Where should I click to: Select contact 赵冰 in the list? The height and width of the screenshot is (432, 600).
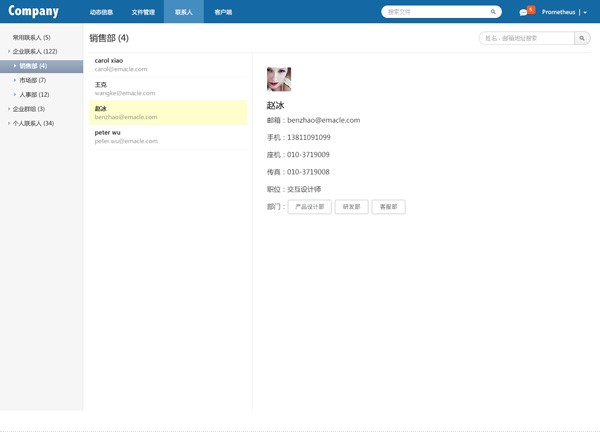tap(168, 112)
